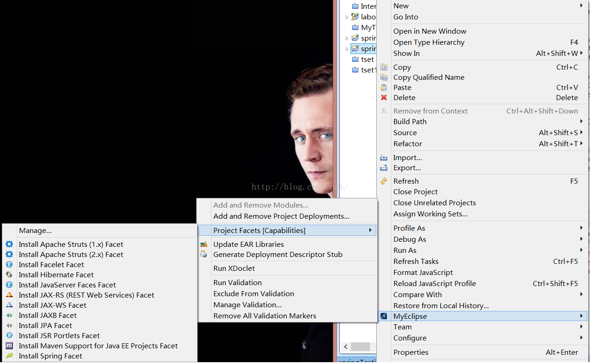Click the Install JAXB Facet icon
Screen dimensions: 591x364
click(9, 316)
